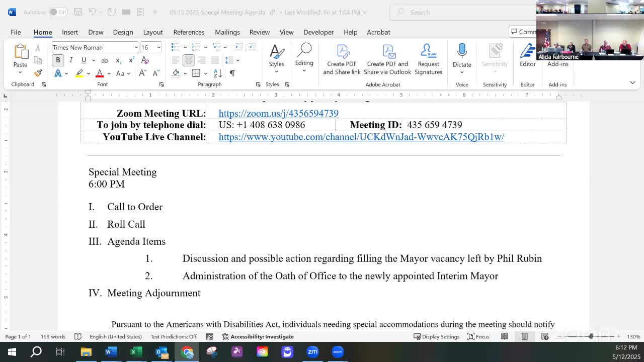Click Create PDF and Share link
Screen dimensions: 644x362
point(342,59)
